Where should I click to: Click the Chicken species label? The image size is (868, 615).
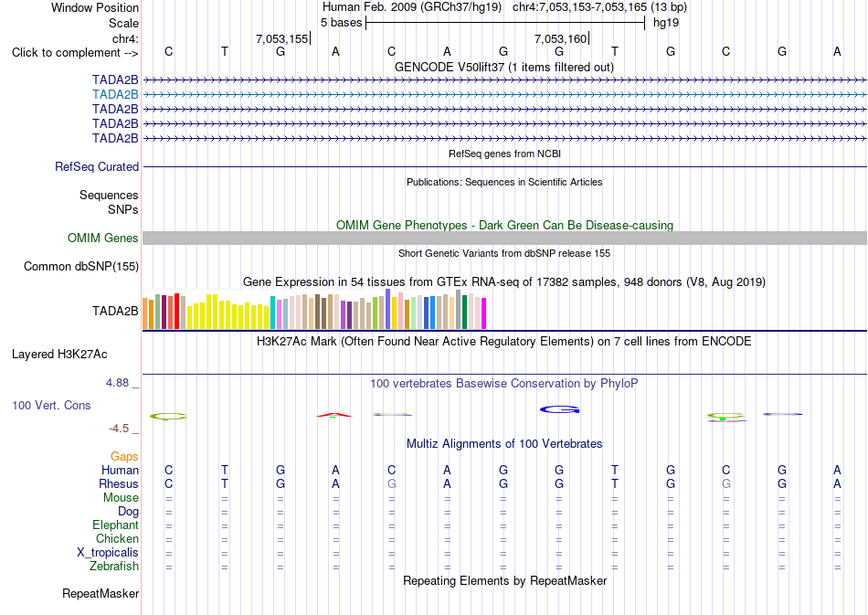tap(117, 538)
